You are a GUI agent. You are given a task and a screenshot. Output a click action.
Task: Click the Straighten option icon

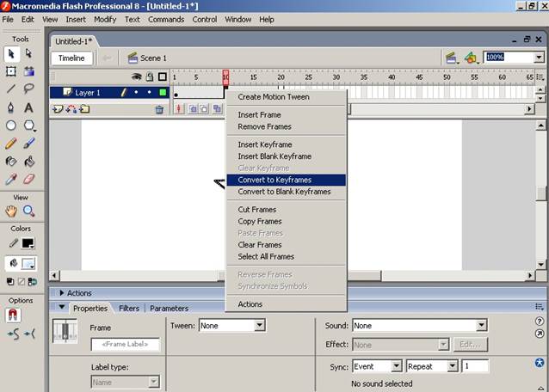click(30, 334)
